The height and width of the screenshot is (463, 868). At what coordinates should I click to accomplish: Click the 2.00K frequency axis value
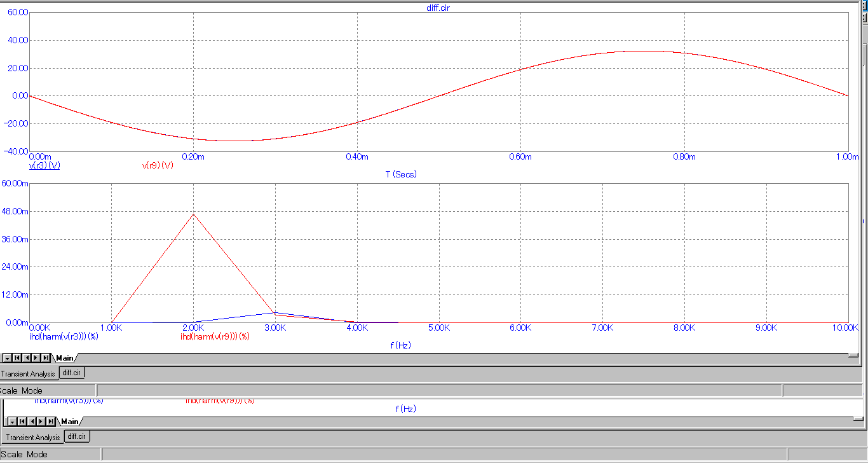193,328
